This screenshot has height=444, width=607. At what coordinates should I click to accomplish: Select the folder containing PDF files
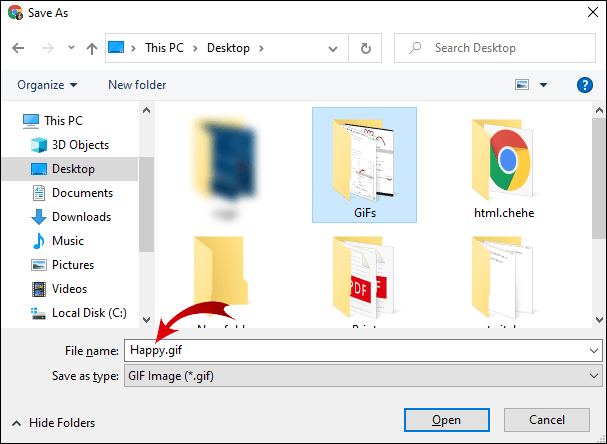pos(364,277)
